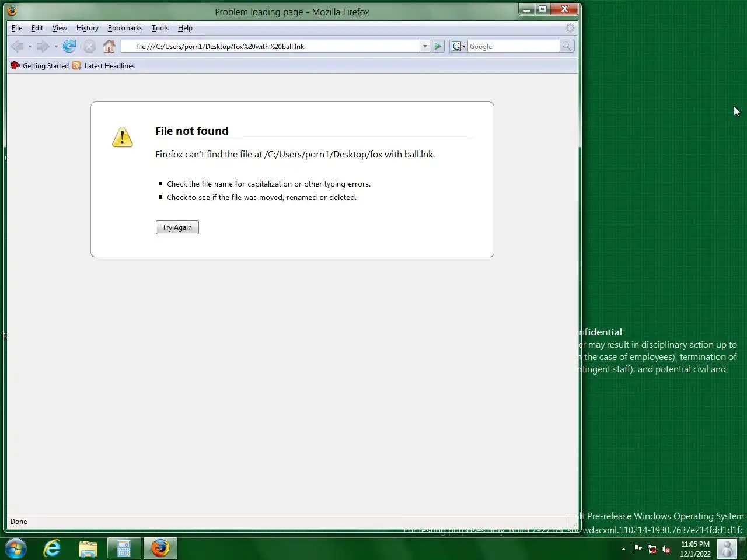Close the Firefox window
747x560 pixels.
[564, 9]
